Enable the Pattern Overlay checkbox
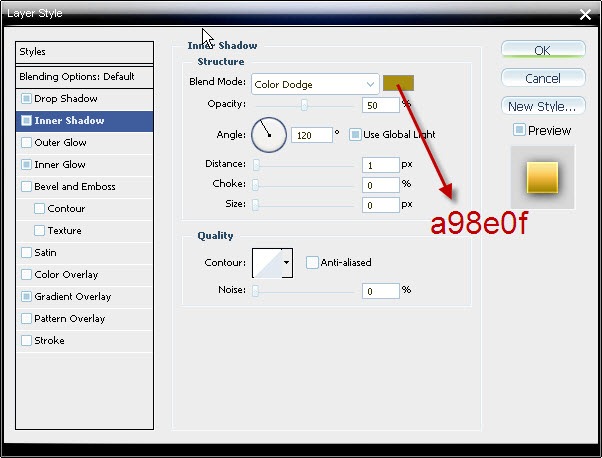The image size is (602, 458). (x=26, y=318)
